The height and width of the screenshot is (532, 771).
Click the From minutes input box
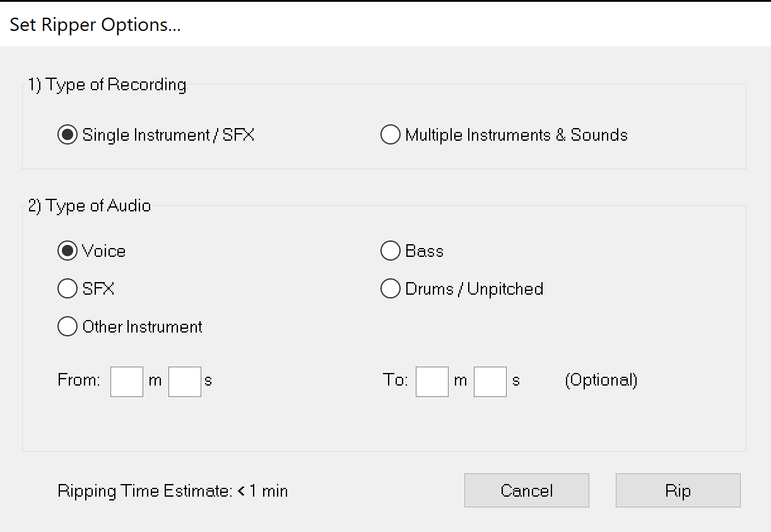point(127,381)
